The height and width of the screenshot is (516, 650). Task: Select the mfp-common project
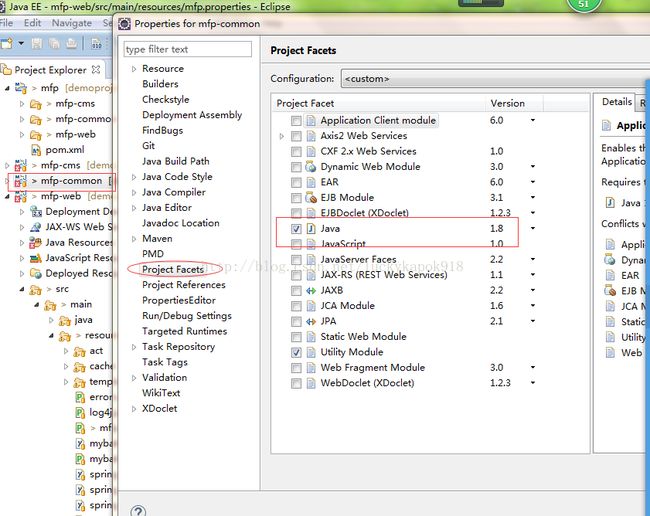71,181
